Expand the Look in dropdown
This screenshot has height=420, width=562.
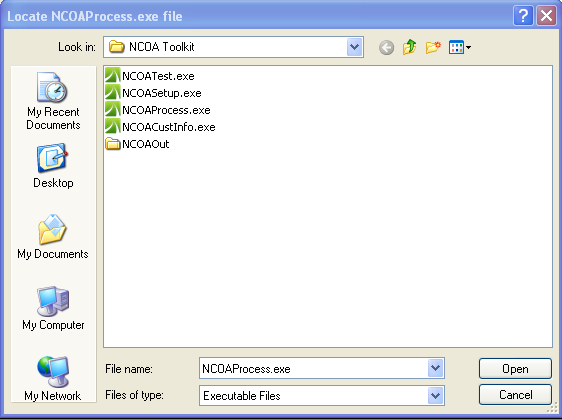click(x=354, y=47)
